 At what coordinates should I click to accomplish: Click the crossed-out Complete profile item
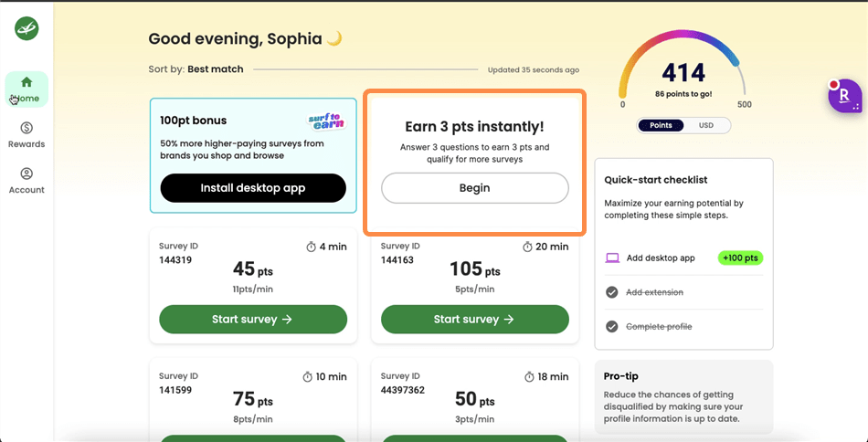(x=659, y=327)
